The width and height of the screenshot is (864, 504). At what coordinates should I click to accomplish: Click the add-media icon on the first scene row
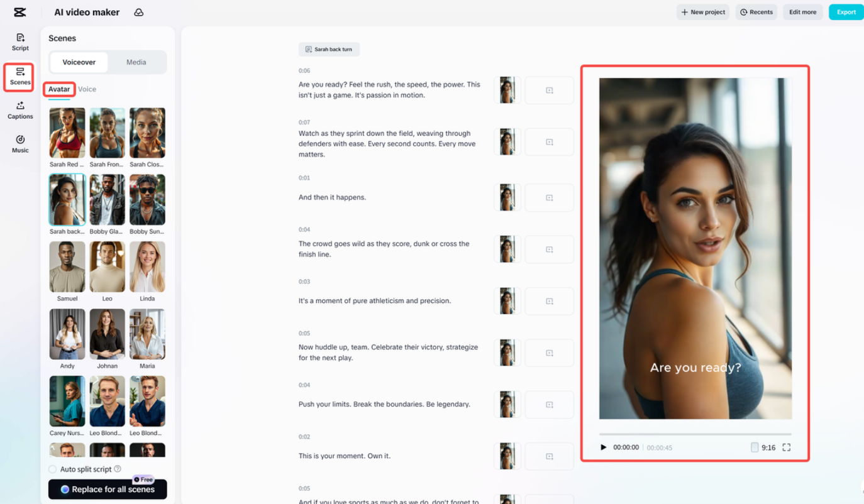tap(549, 90)
